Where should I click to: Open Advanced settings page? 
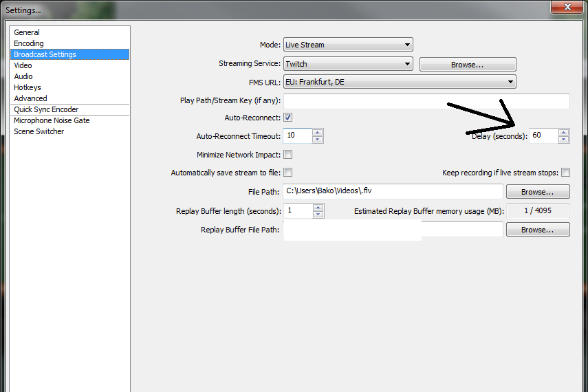[69, 98]
